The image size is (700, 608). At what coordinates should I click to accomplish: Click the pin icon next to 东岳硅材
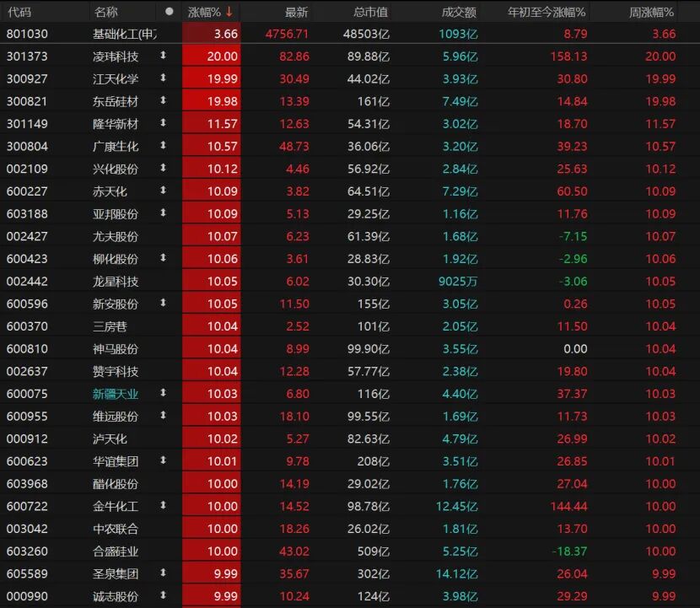click(x=163, y=100)
